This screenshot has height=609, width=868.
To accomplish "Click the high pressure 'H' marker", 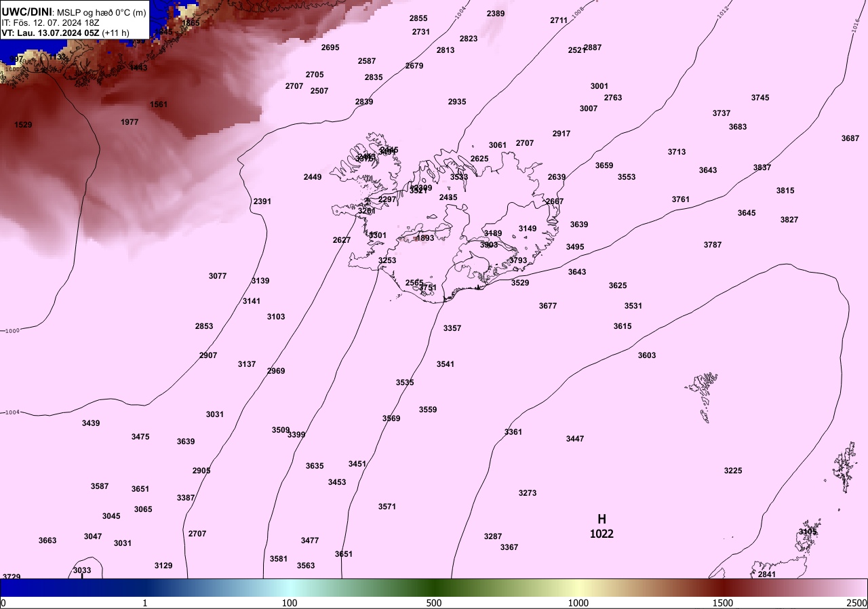I will 601,519.
